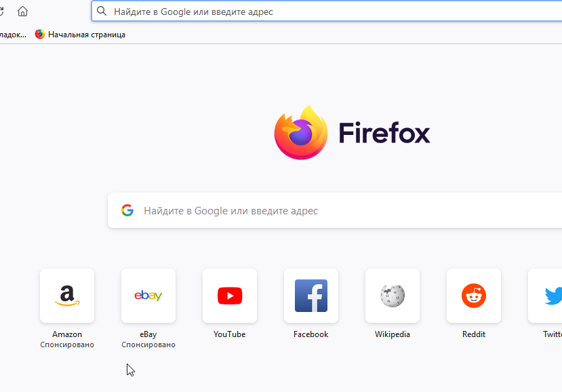Click 'Спонсировано' under Amazon
Screen dimensions: 562x392
click(x=67, y=345)
